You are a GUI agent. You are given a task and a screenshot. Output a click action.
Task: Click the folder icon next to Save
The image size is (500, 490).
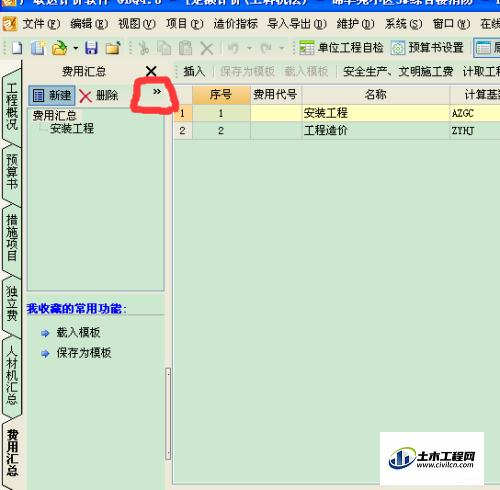(x=113, y=48)
